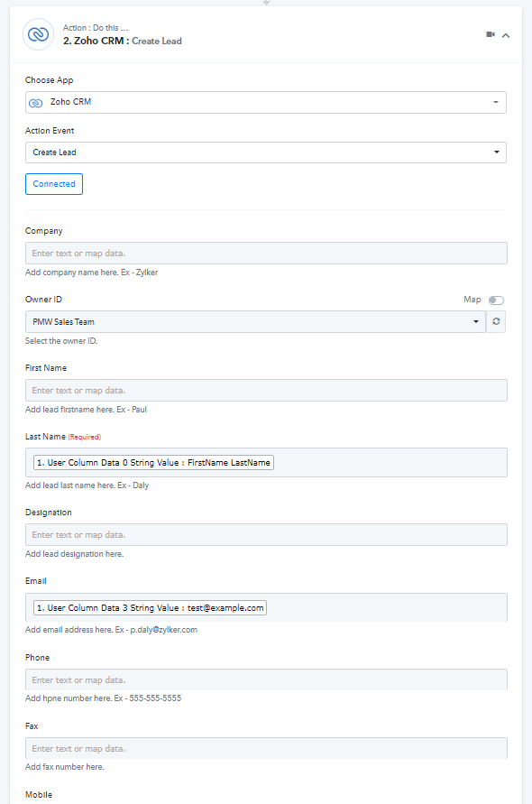Click the empty area of Email field
This screenshot has height=804, width=532.
click(x=386, y=607)
